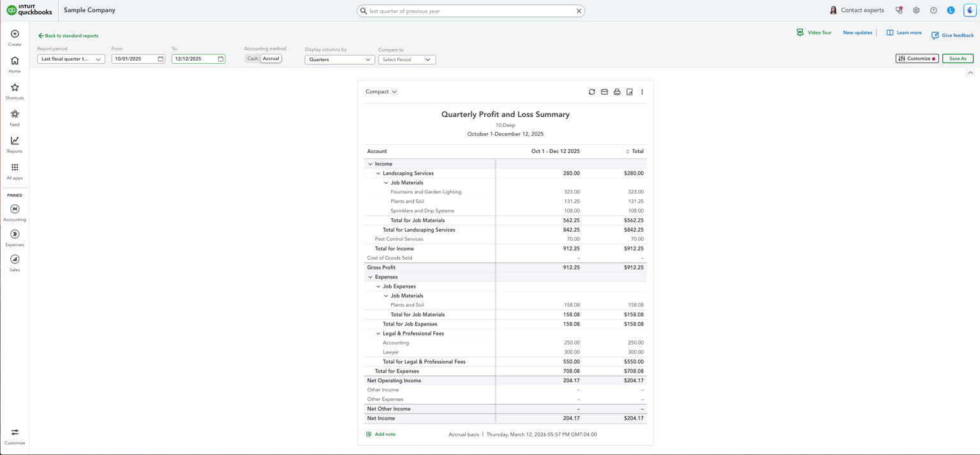Open pinned Sales item
The image size is (980, 455).
pos(15,264)
